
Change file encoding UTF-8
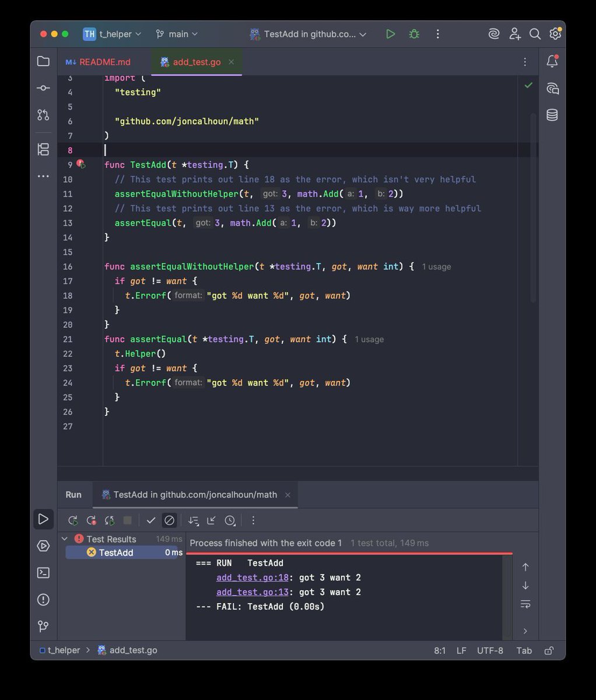(x=490, y=650)
